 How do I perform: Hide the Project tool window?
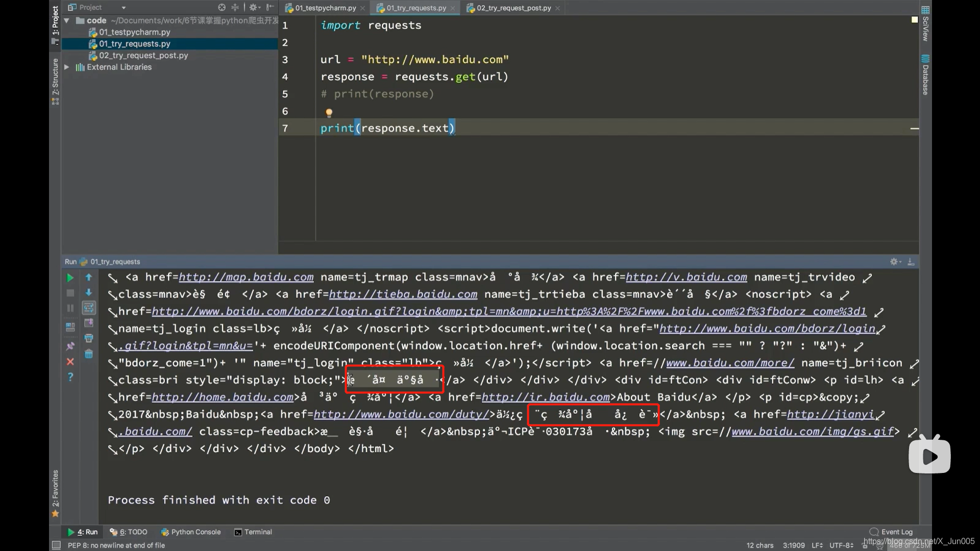pos(270,7)
